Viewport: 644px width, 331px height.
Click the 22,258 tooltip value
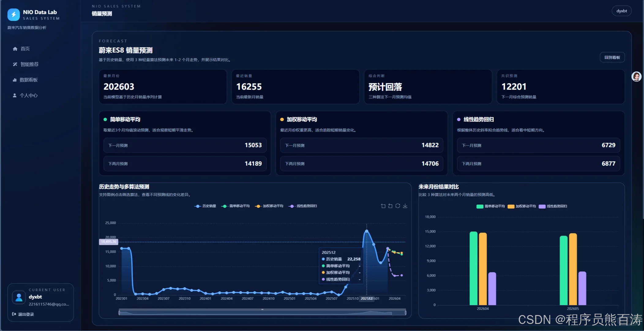tap(354, 259)
